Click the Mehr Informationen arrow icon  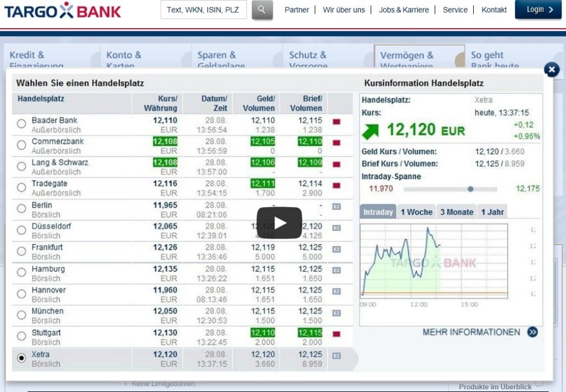click(532, 332)
